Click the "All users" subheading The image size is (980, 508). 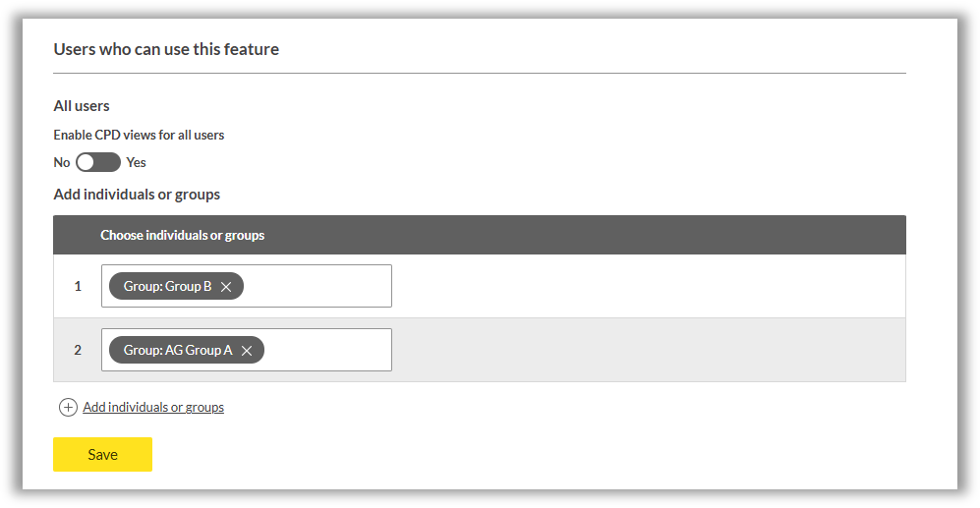(82, 106)
